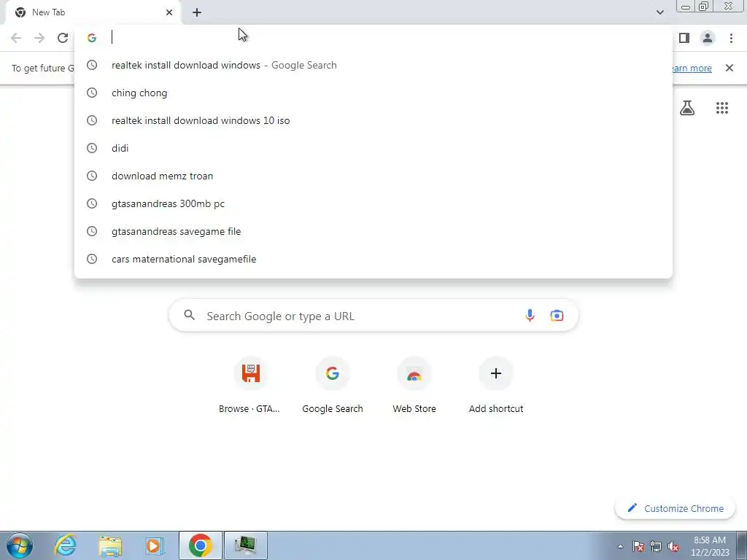Start voice search with microphone icon
The height and width of the screenshot is (560, 747).
click(x=530, y=315)
